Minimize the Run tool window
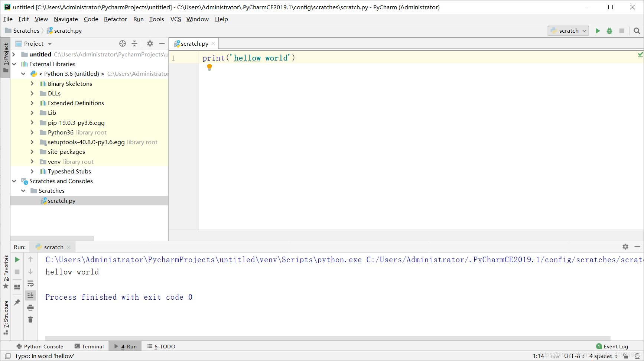The height and width of the screenshot is (361, 644). [x=637, y=247]
